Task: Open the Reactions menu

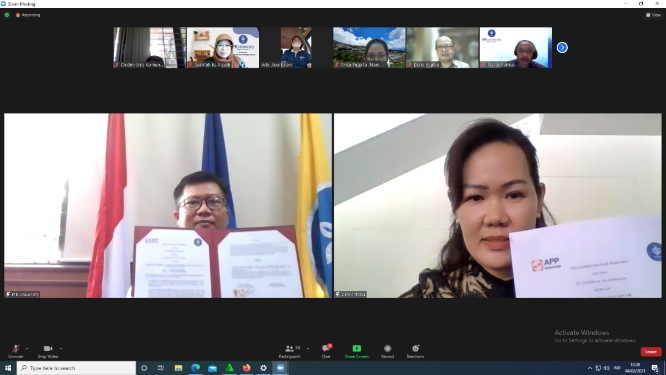Action: [x=415, y=351]
